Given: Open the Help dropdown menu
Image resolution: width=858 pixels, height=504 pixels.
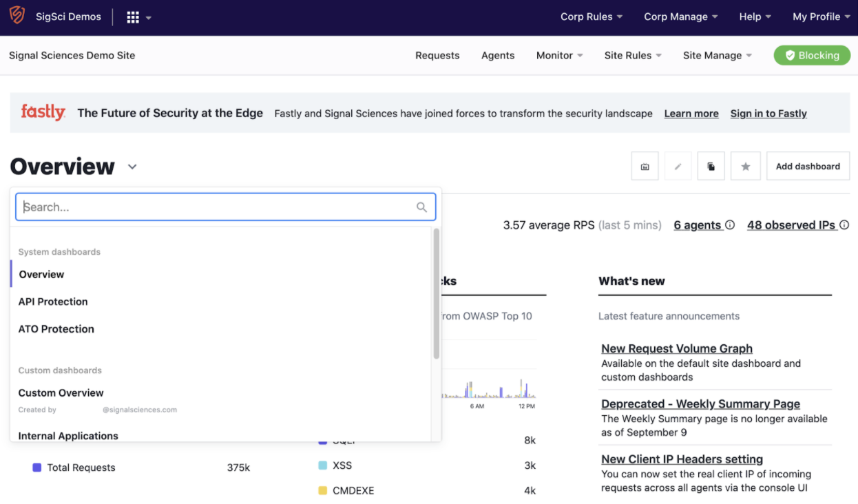Looking at the screenshot, I should 755,17.
